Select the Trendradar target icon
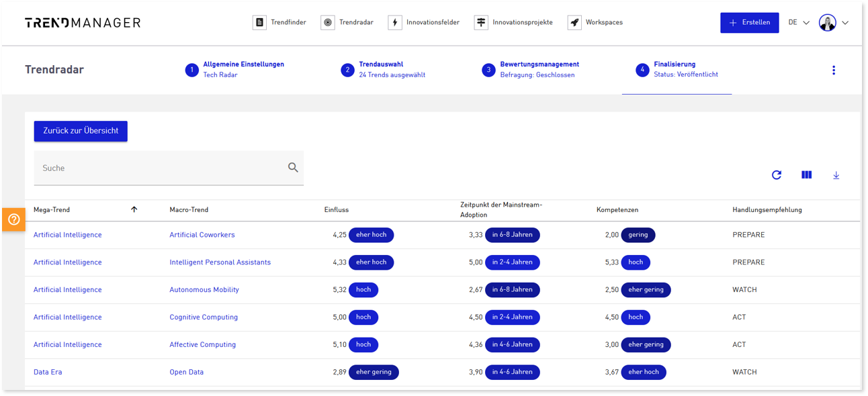 click(328, 23)
